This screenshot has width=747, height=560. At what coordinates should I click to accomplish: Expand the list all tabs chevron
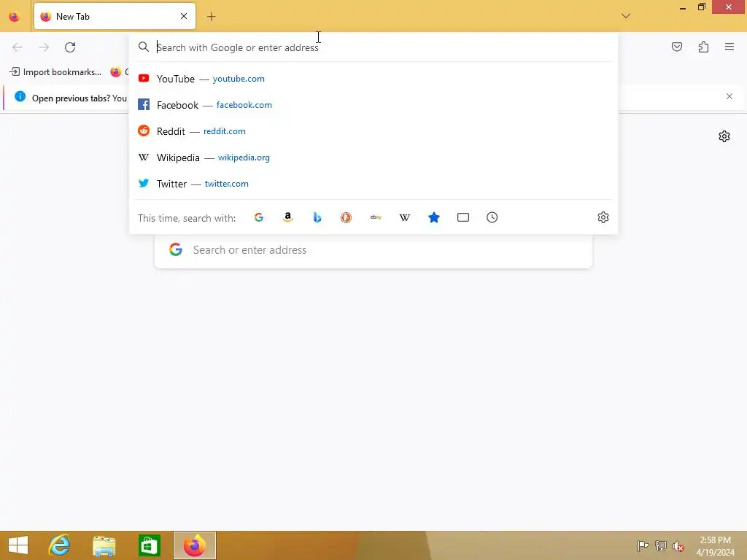tap(625, 16)
